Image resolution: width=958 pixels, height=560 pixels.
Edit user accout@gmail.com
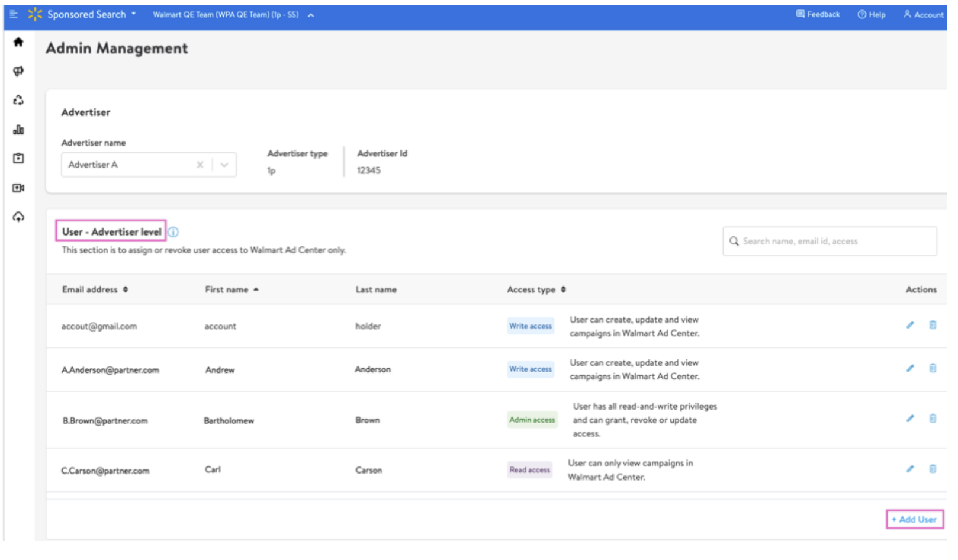click(x=910, y=325)
